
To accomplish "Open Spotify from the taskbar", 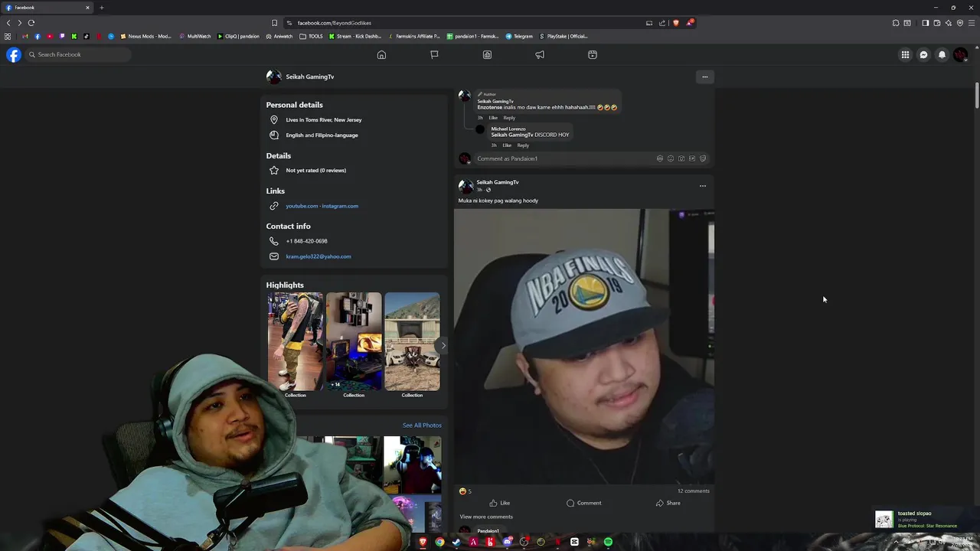I will click(608, 542).
